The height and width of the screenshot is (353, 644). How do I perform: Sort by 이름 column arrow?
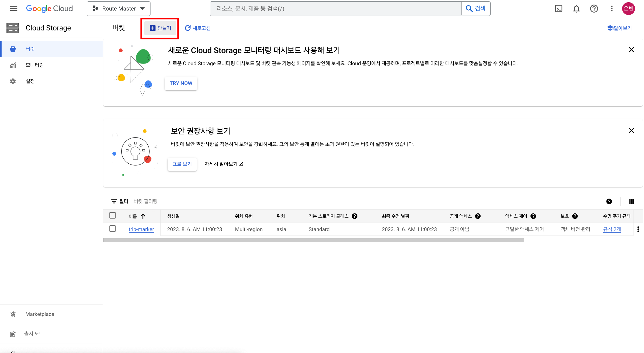tap(143, 216)
